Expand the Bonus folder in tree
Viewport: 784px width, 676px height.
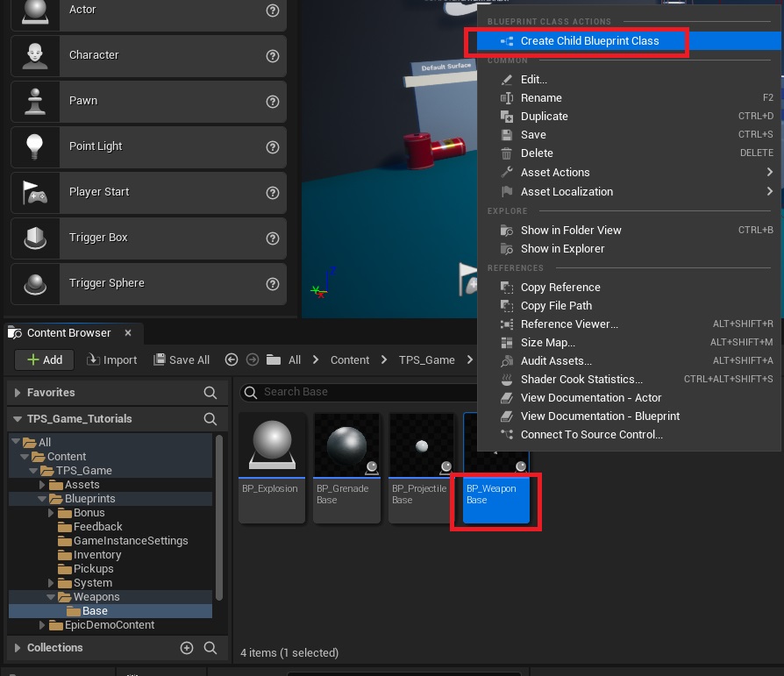click(51, 513)
